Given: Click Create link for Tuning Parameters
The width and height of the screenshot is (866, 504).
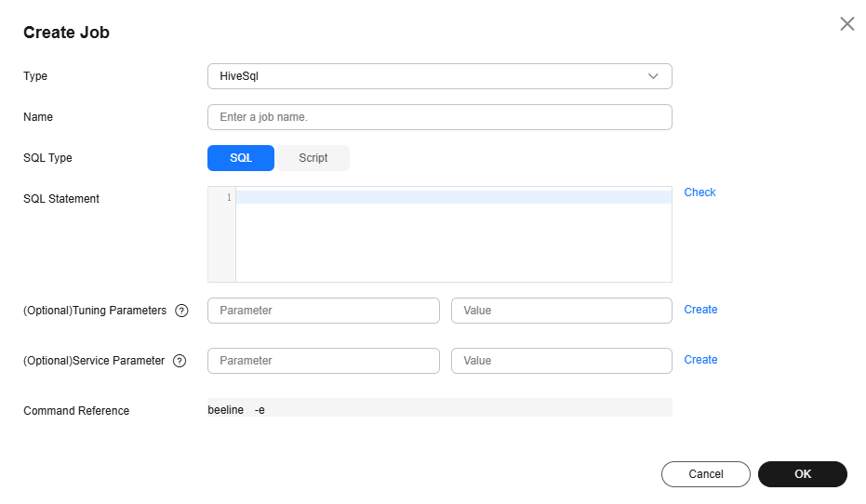Looking at the screenshot, I should [700, 310].
